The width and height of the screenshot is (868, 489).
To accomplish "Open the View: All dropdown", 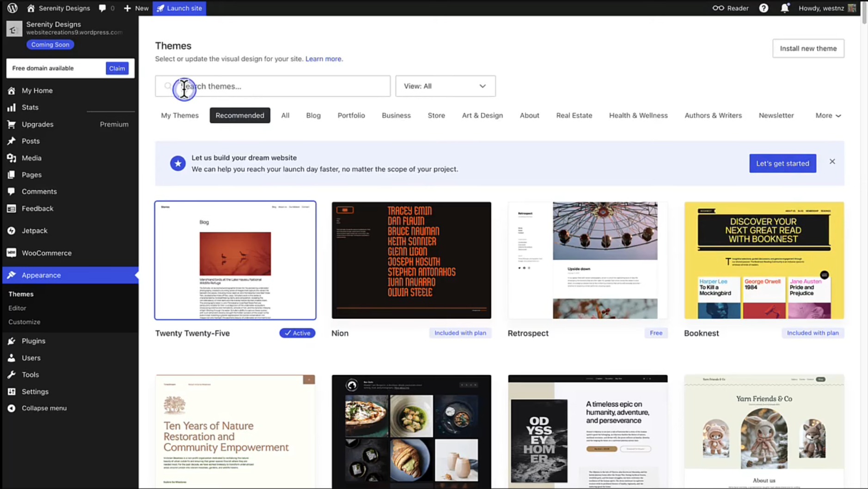I will (445, 86).
